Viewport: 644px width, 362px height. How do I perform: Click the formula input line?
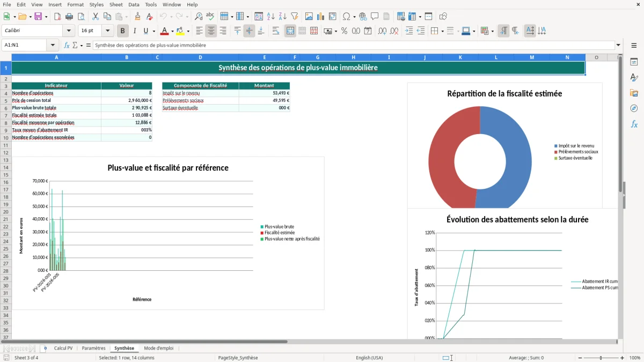pyautogui.click(x=354, y=45)
